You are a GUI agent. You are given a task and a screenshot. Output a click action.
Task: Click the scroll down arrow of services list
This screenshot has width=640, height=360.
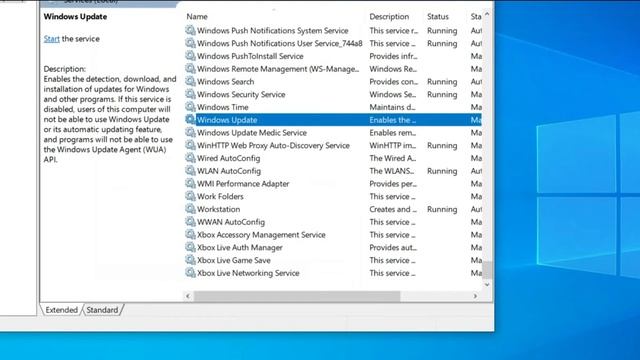tap(487, 284)
